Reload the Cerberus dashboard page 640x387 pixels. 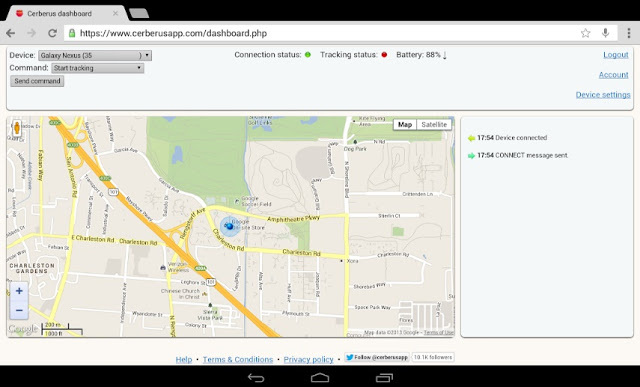tap(52, 33)
